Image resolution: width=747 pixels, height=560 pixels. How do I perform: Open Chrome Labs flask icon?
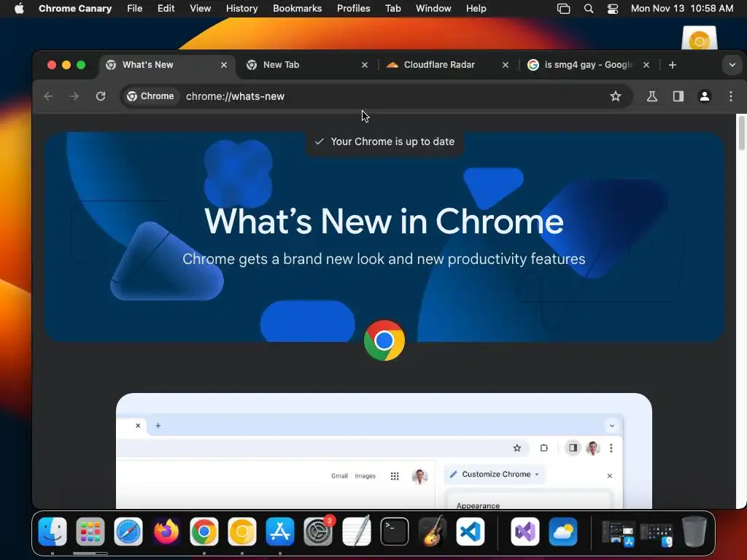[652, 96]
